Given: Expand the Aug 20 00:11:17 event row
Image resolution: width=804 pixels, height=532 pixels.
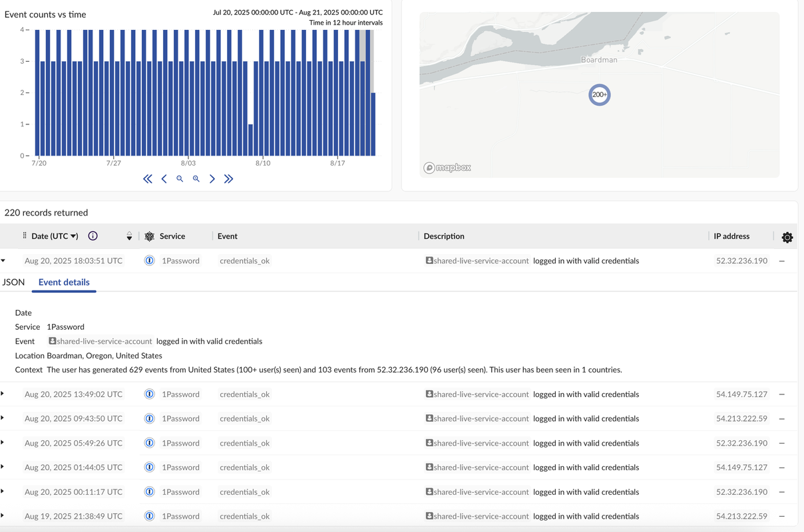Looking at the screenshot, I should tap(3, 491).
